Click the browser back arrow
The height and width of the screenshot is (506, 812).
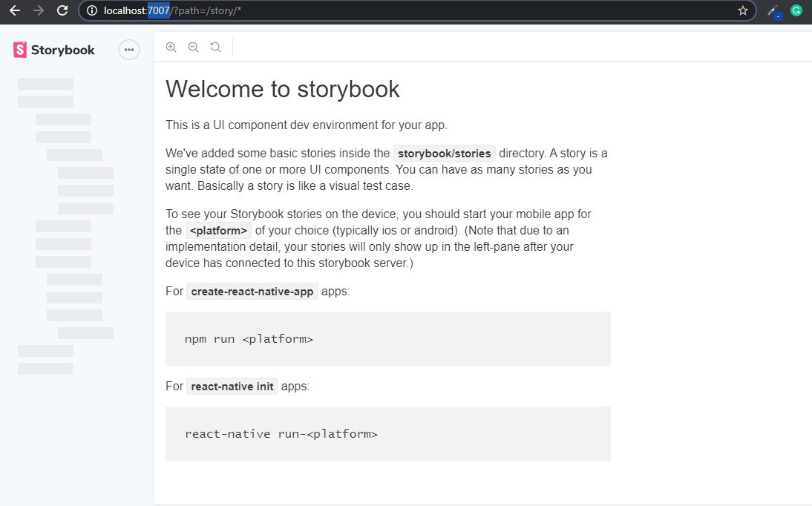(x=15, y=10)
